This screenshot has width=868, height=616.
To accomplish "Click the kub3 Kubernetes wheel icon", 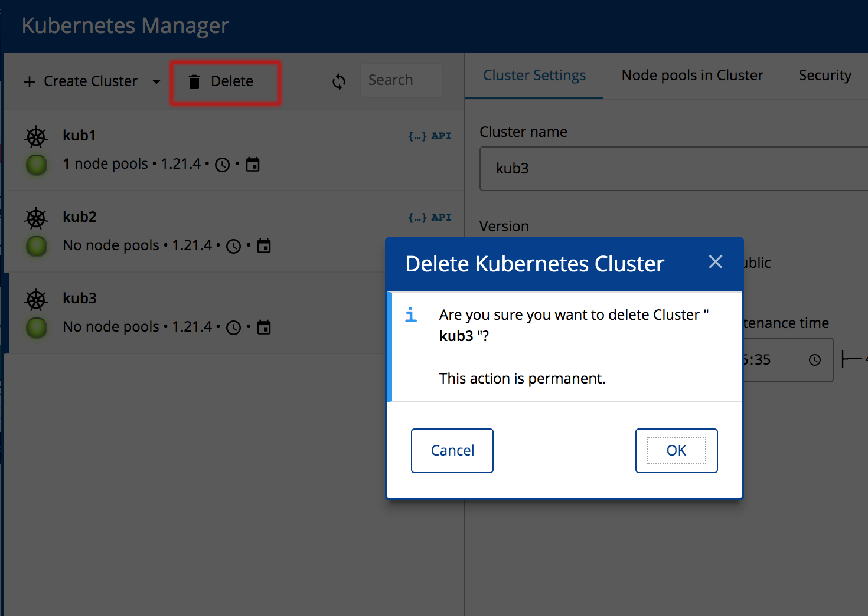I will (36, 300).
